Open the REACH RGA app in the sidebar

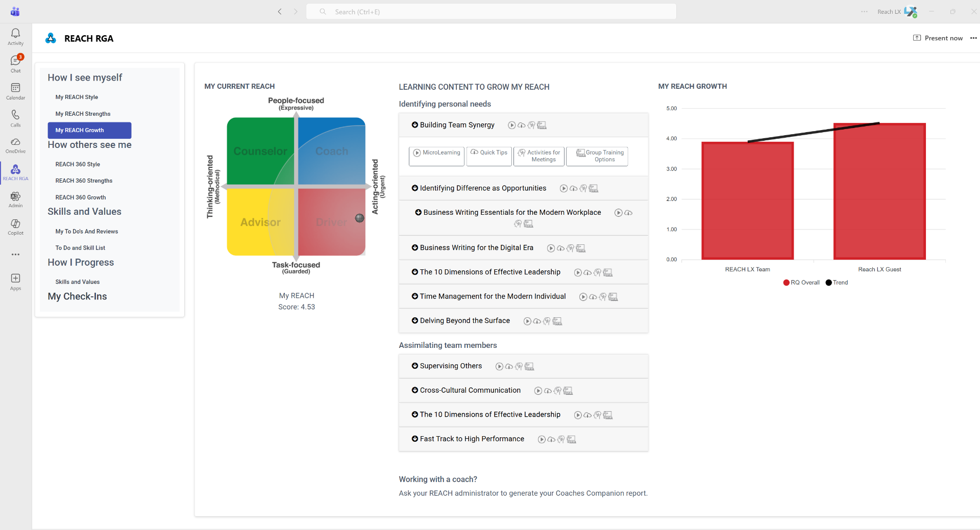(x=15, y=172)
